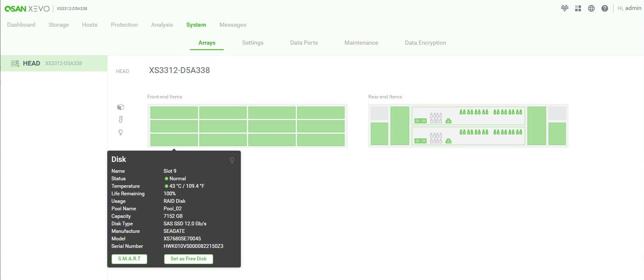Open the admin user menu

point(629,8)
